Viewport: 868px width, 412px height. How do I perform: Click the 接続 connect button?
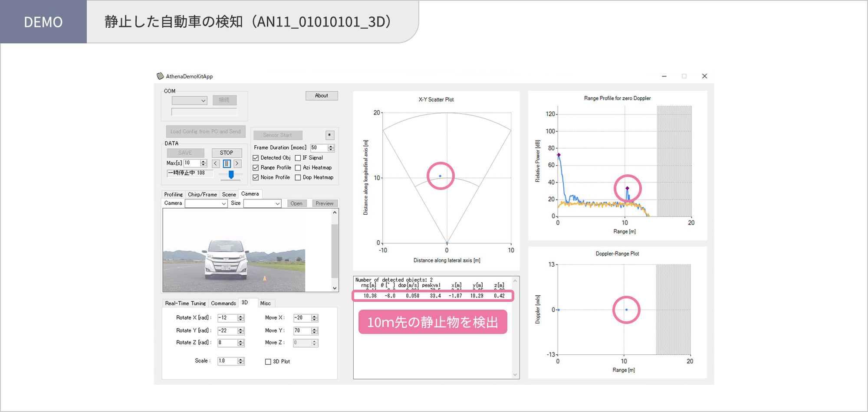[224, 100]
